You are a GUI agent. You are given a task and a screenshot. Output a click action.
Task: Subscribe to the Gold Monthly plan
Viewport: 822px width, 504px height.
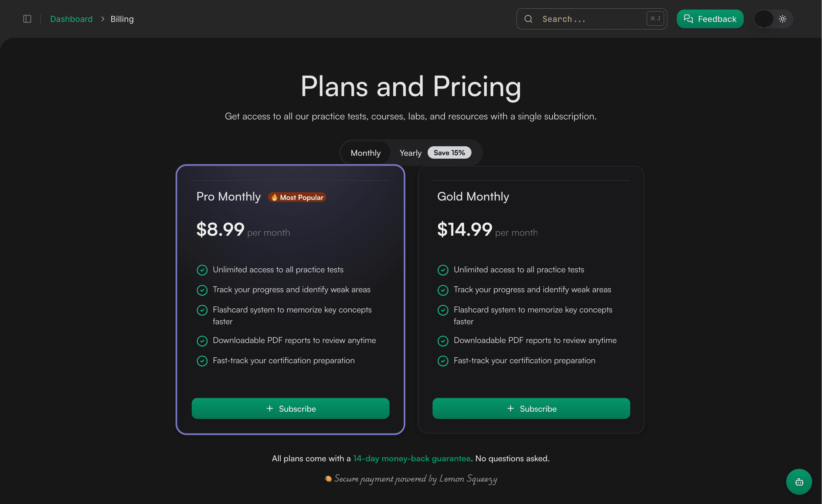[x=531, y=408]
